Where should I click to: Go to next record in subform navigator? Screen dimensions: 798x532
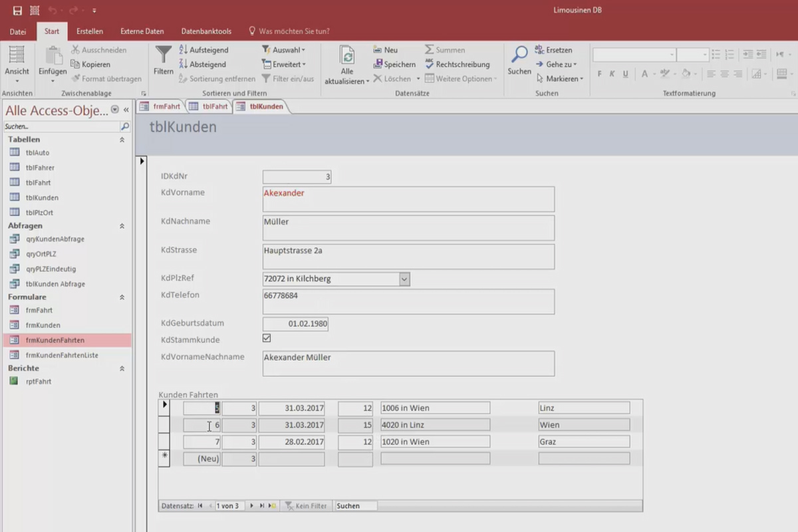point(251,506)
